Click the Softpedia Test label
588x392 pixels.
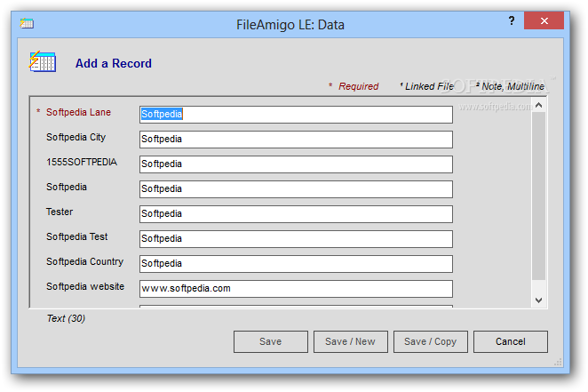[x=77, y=236]
